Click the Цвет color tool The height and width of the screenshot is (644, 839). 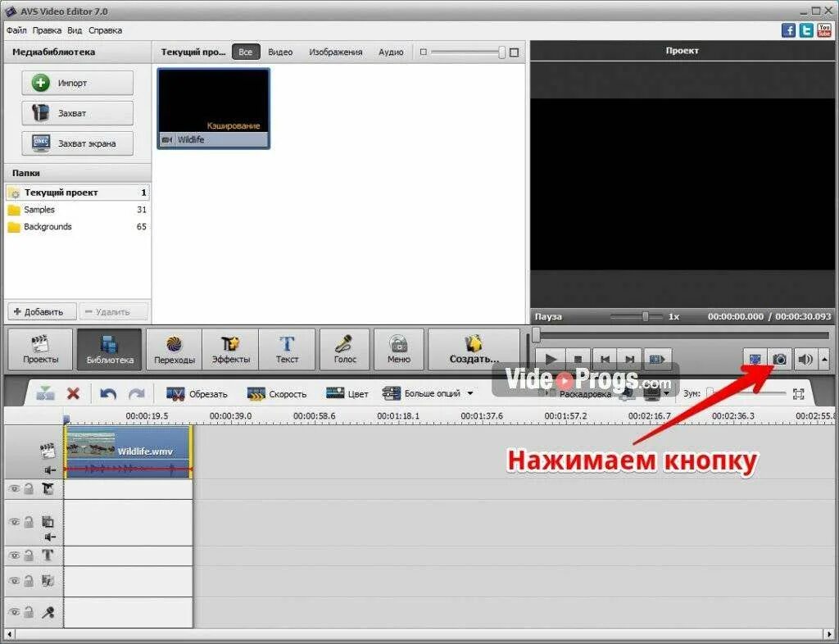[x=347, y=393]
